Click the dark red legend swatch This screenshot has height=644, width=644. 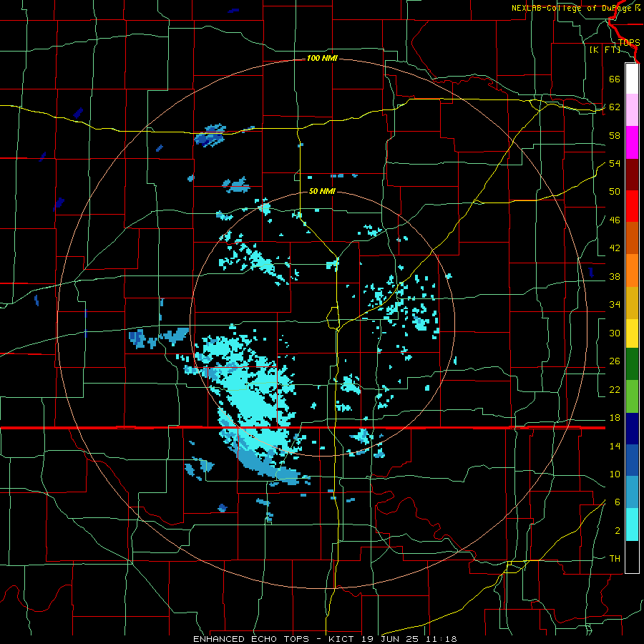point(632,174)
